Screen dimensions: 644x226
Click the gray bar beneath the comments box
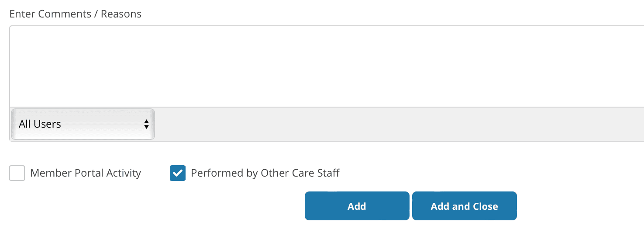click(x=393, y=124)
